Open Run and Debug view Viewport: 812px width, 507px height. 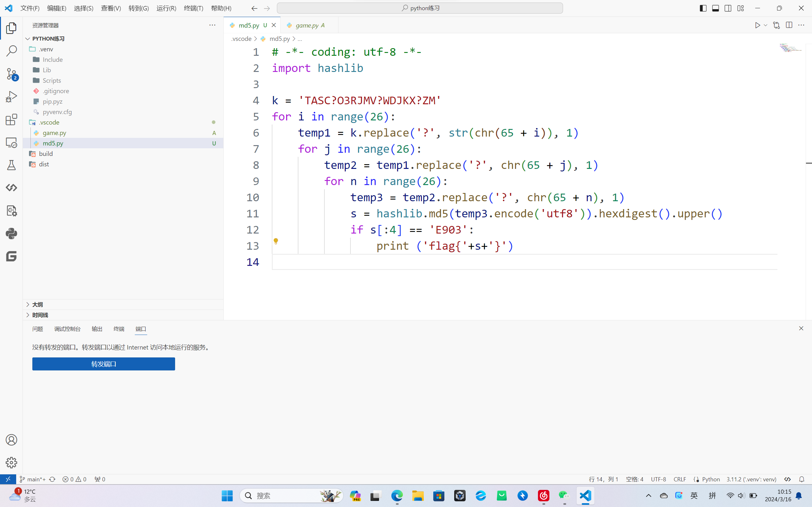[11, 97]
